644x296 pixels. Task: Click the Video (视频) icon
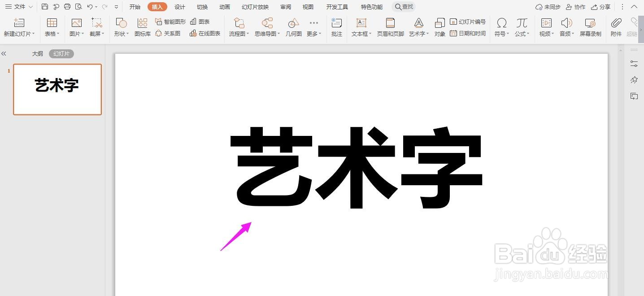[x=546, y=23]
